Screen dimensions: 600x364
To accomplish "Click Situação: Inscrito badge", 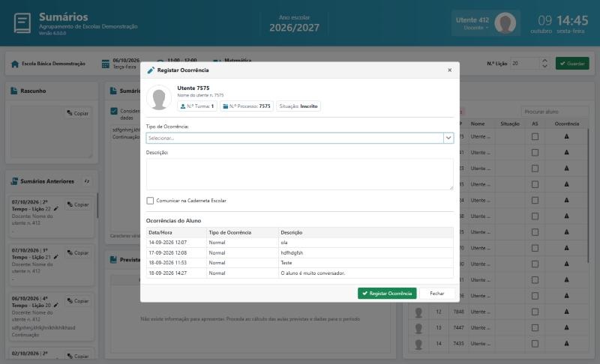I will tap(298, 106).
